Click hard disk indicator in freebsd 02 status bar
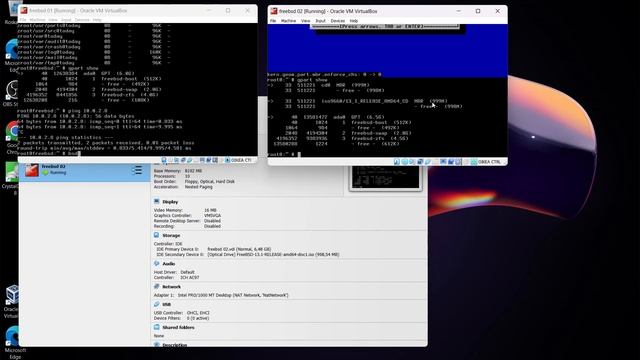 click(x=397, y=162)
